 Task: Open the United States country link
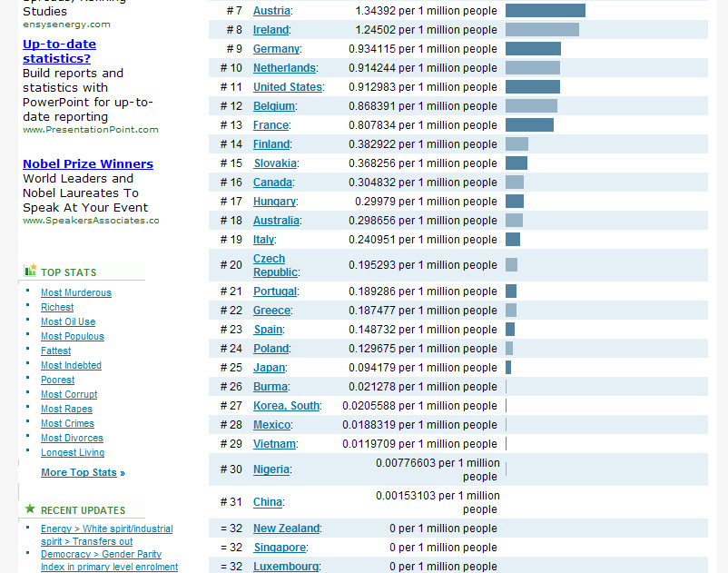click(288, 87)
